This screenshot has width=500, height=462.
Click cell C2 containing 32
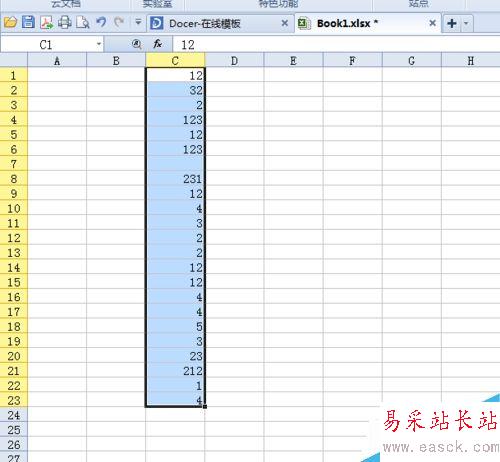tap(175, 90)
